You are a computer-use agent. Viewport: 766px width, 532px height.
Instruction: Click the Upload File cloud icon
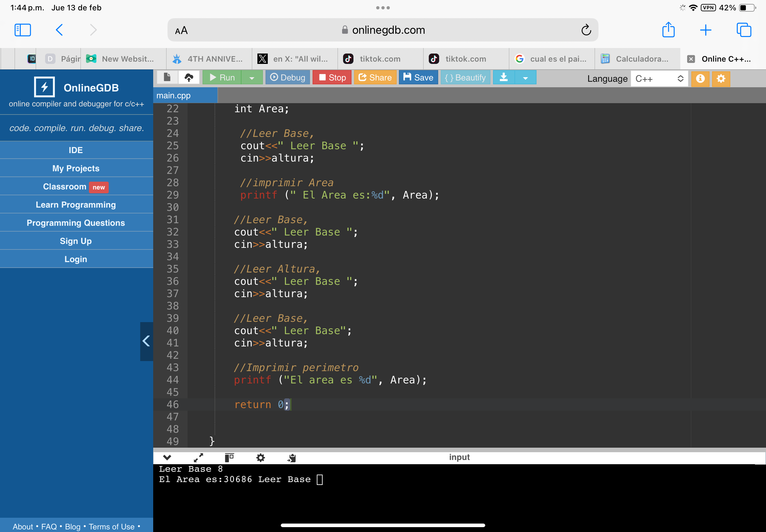click(189, 77)
